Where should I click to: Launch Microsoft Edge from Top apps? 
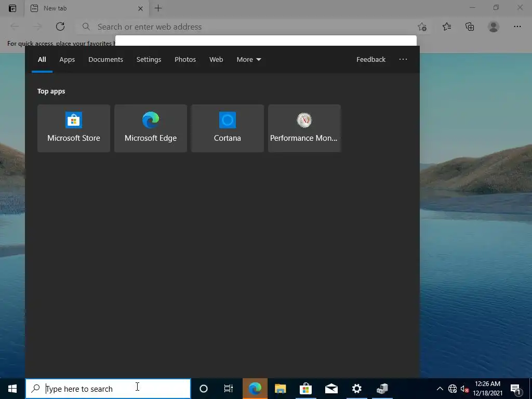pyautogui.click(x=151, y=128)
